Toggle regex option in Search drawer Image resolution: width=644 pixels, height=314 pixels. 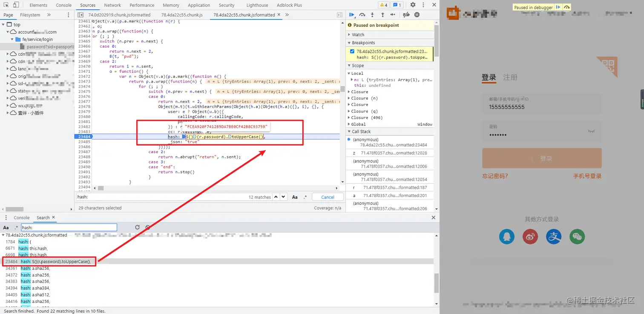[x=16, y=228]
